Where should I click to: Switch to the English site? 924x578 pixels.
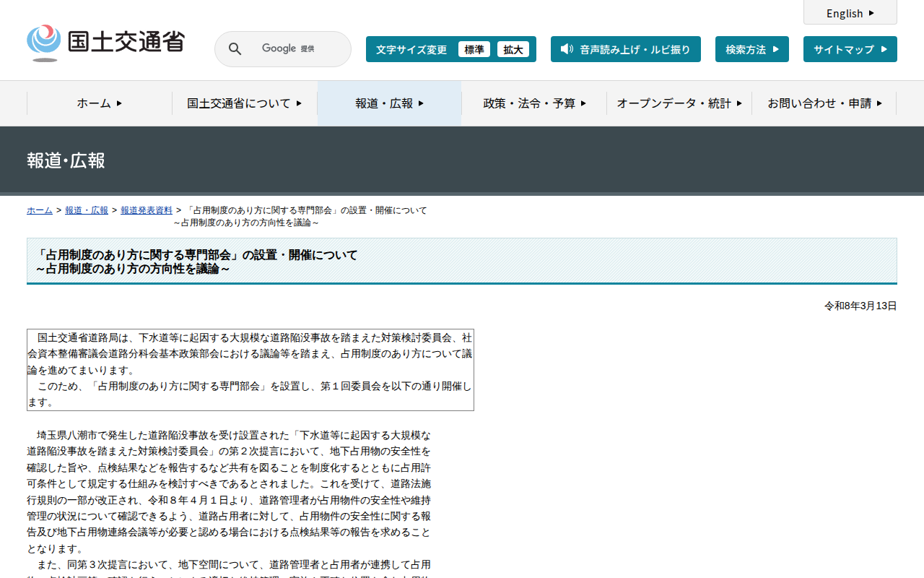(850, 13)
